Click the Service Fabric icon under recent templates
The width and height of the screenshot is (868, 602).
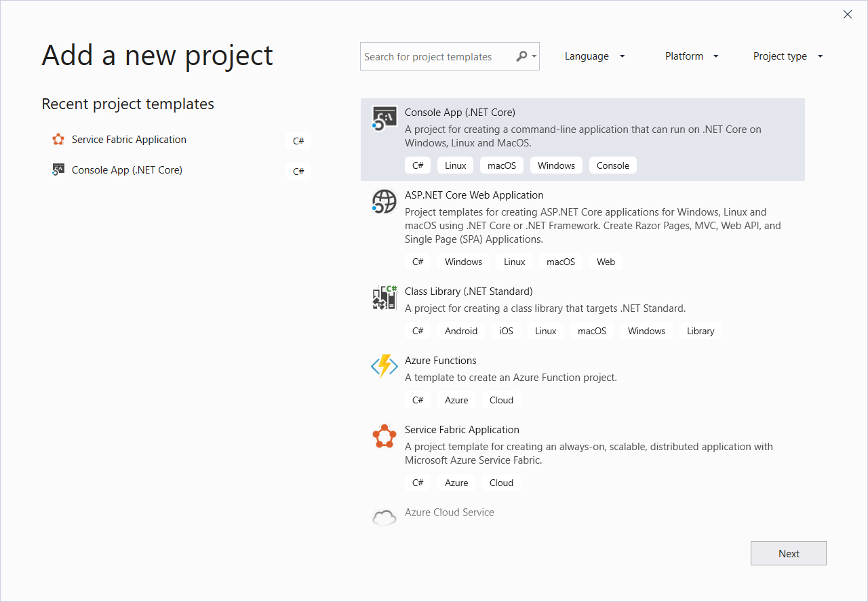[x=58, y=139]
